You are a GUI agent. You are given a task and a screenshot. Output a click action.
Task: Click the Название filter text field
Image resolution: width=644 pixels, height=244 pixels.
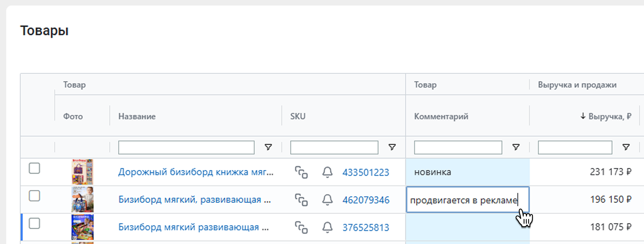(186, 148)
